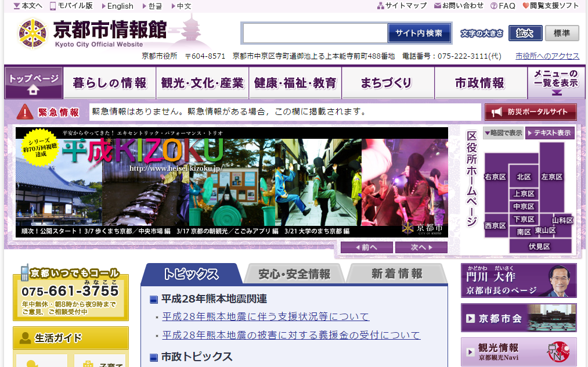This screenshot has width=588, height=367.
Task: Switch site language to 中文
Action: (184, 6)
